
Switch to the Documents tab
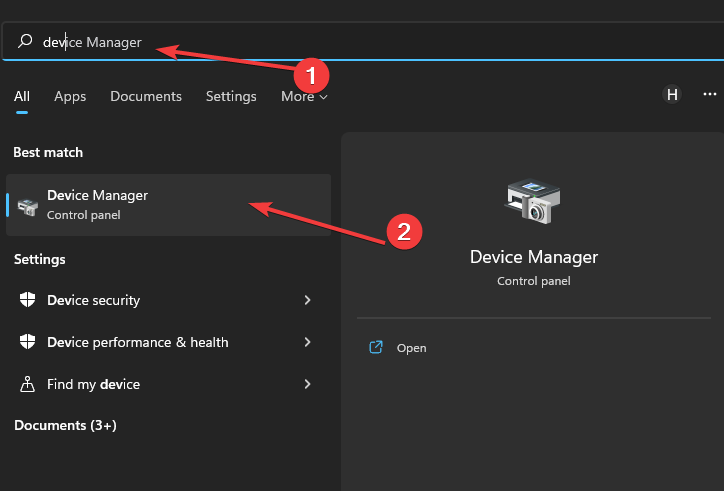point(146,97)
